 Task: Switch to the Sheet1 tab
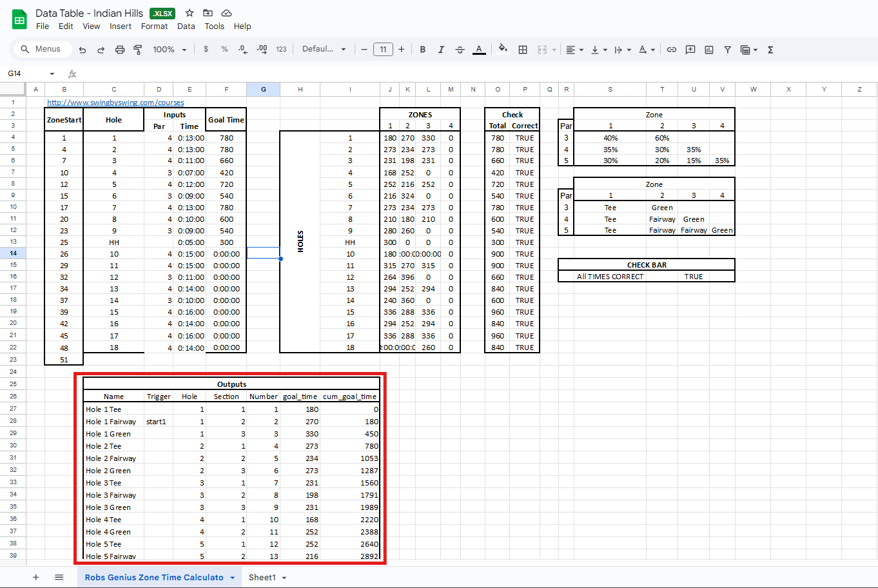[x=262, y=577]
